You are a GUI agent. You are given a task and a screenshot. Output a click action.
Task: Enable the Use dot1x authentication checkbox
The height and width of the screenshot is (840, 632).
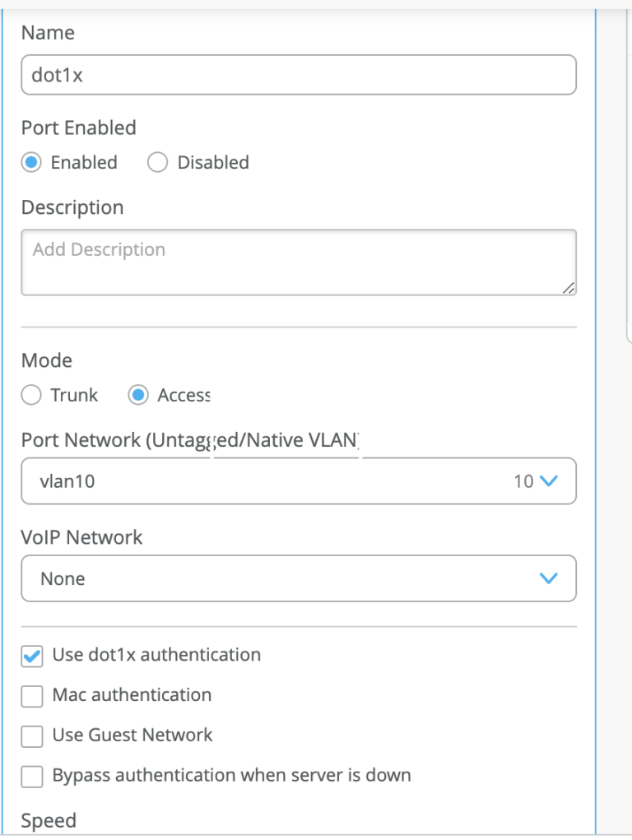coord(31,655)
